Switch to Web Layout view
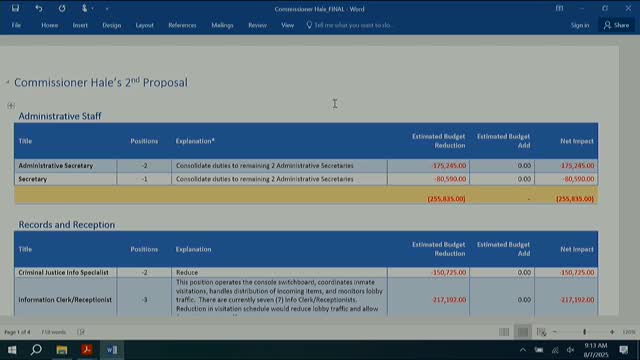 [541, 332]
